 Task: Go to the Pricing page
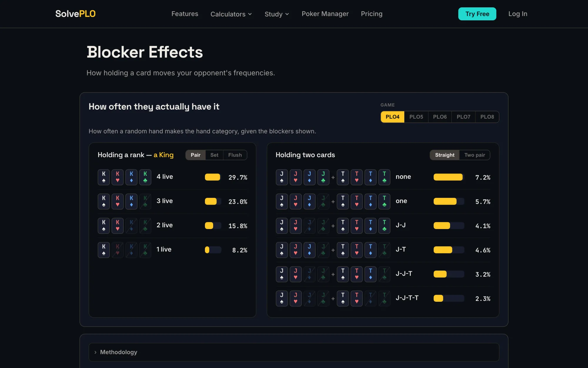pyautogui.click(x=372, y=14)
